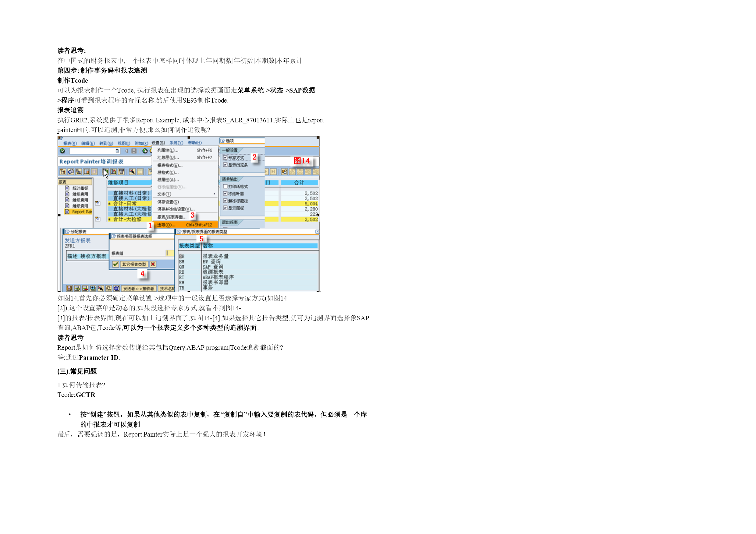Click the table layout icon in report toolbar
This screenshot has height=534, width=756.
click(87, 171)
